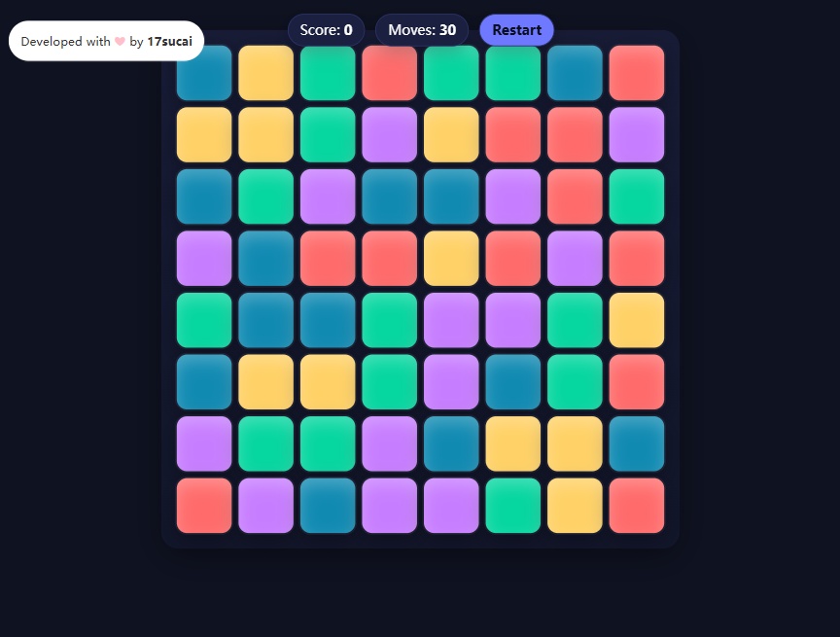Click the Score counter pill
The image size is (840, 637).
326,30
